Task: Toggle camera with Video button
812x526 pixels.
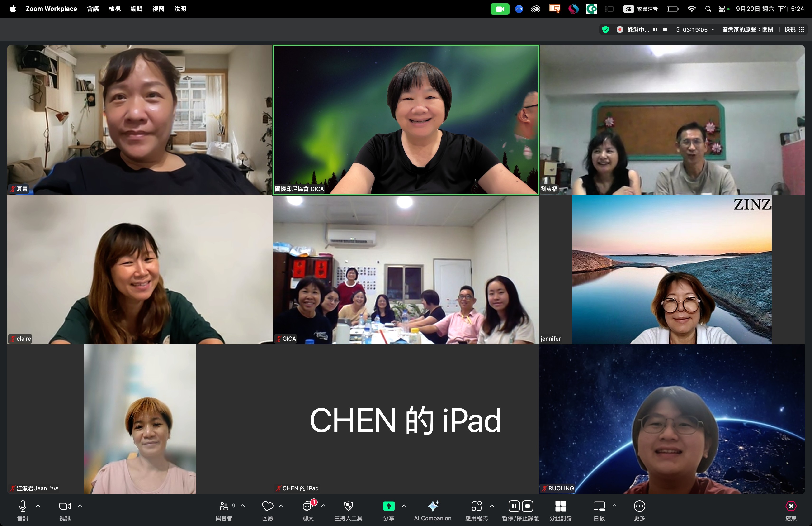Action: click(x=65, y=506)
